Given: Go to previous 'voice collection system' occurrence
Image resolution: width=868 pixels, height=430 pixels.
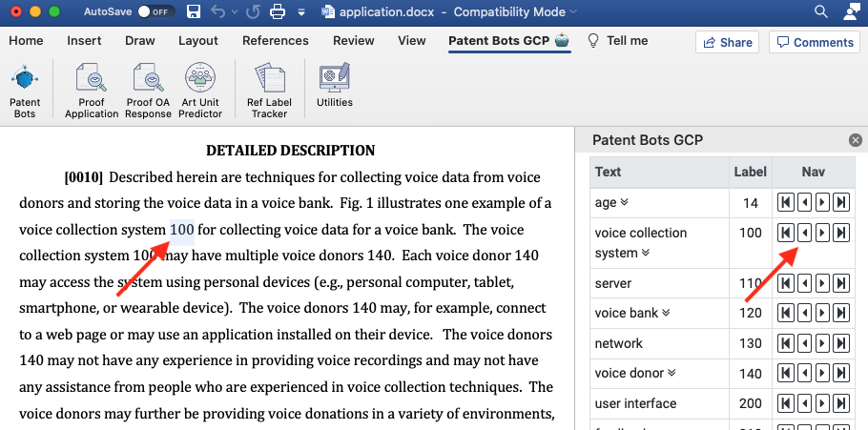Looking at the screenshot, I should (804, 233).
